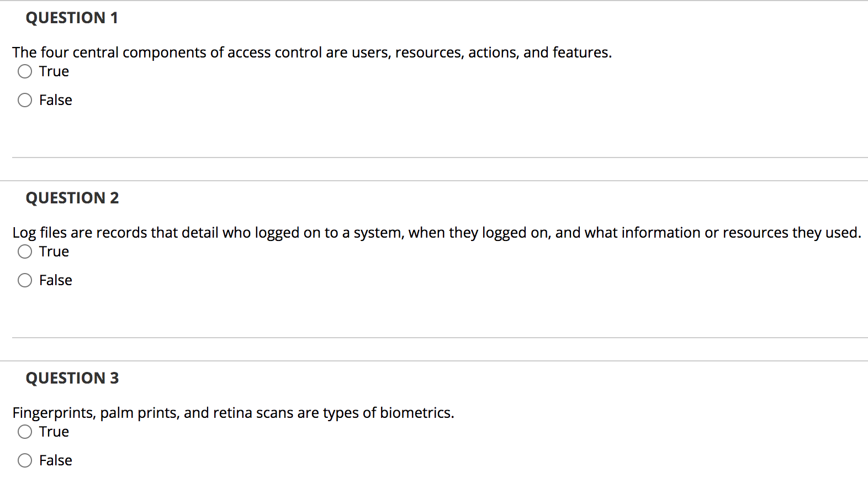868x493 pixels.
Task: Click the fingerprints biometrics statement text
Action: point(234,413)
